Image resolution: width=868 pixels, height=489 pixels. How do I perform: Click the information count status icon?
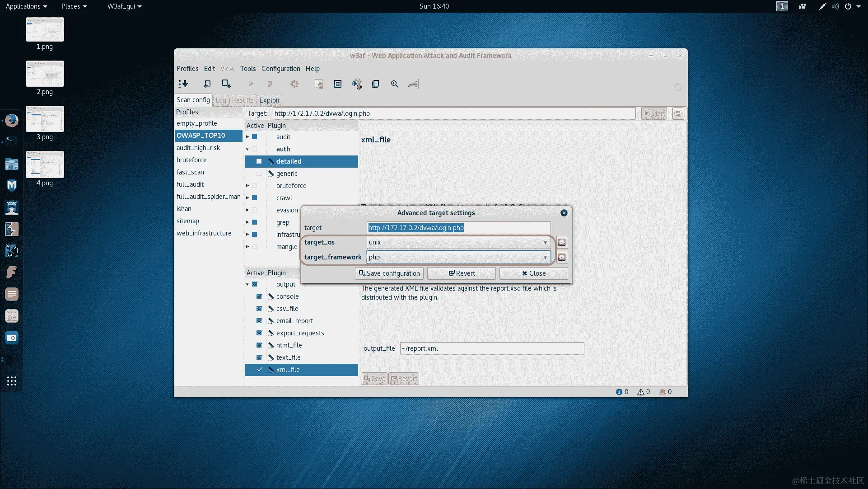(x=619, y=392)
